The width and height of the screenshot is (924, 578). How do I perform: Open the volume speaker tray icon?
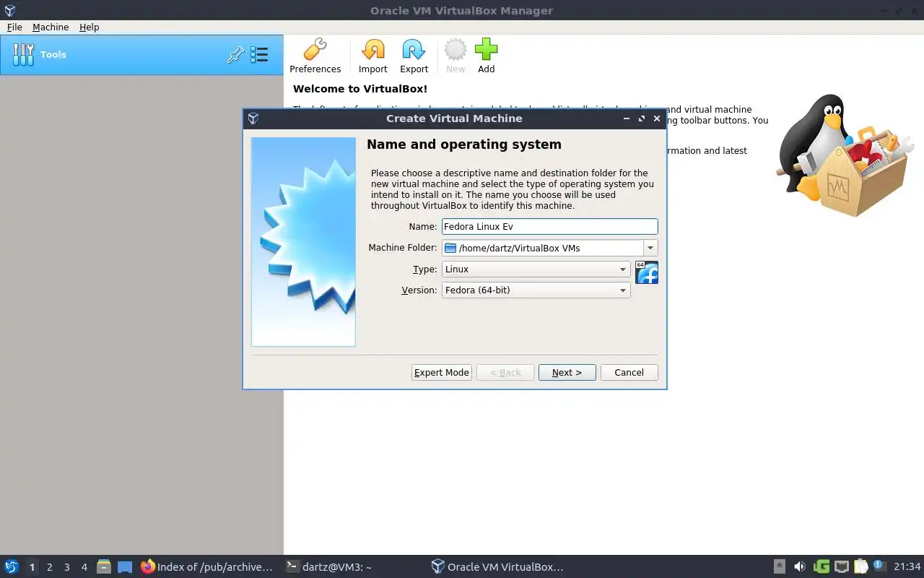tap(800, 567)
